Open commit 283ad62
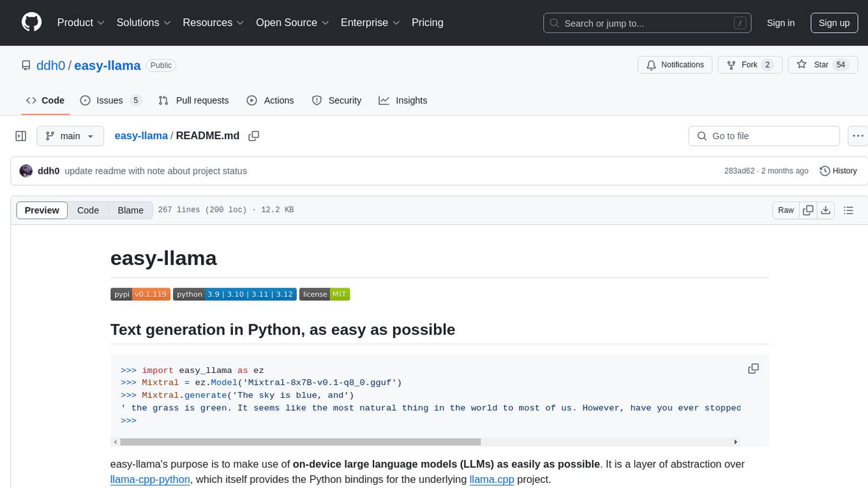The width and height of the screenshot is (868, 488). (x=739, y=171)
